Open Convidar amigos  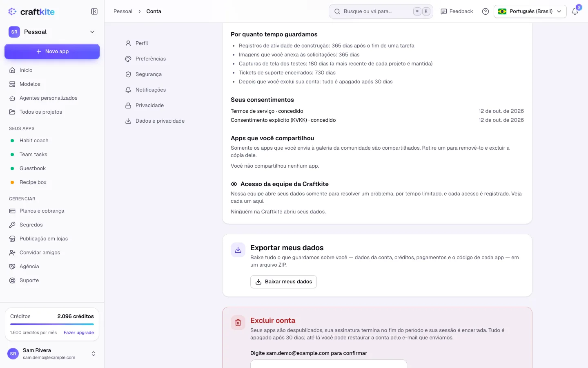pos(52,253)
